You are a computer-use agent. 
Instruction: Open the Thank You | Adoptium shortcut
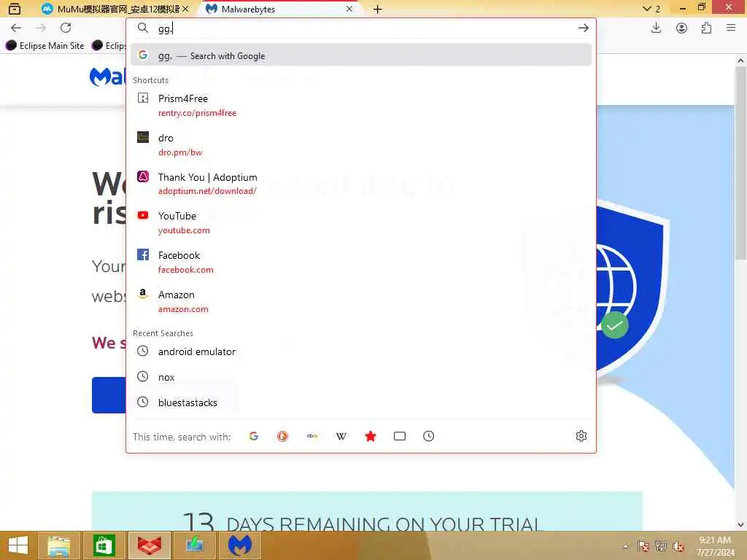pyautogui.click(x=360, y=184)
